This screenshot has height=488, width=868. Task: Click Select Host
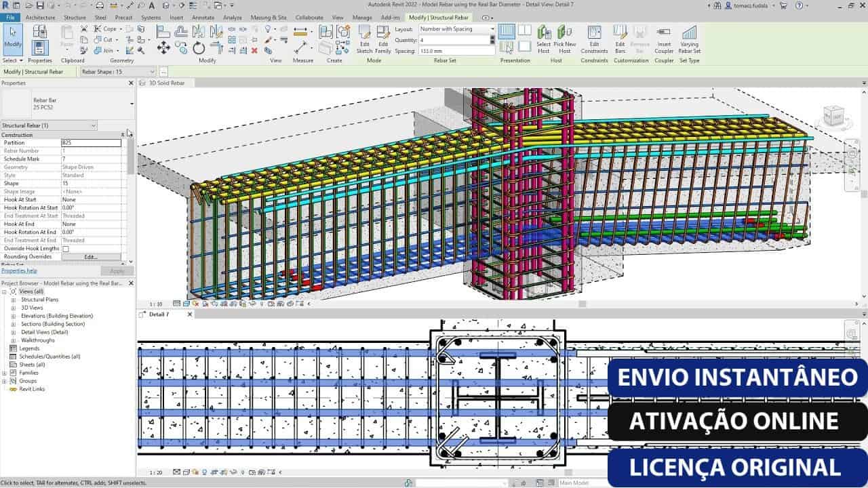544,40
